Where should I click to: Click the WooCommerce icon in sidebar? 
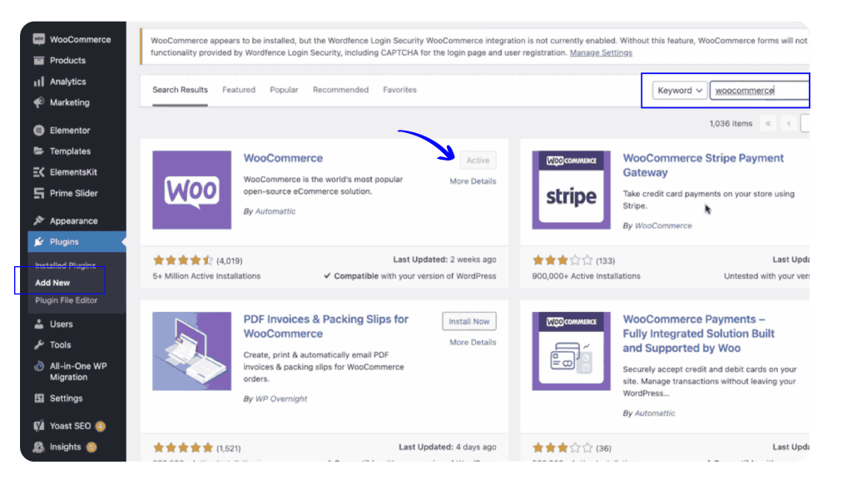38,39
